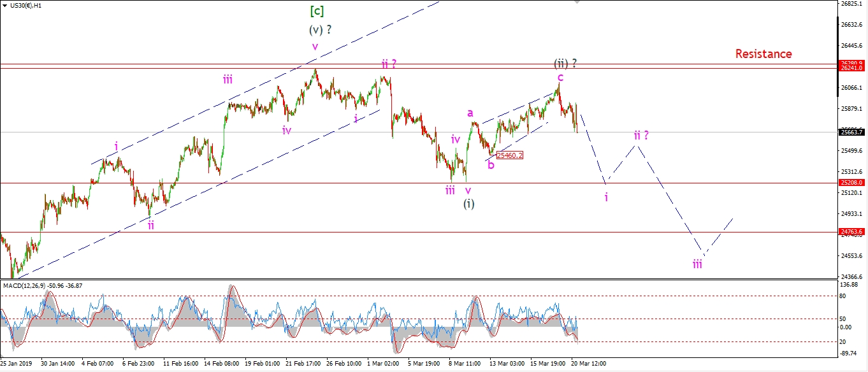This screenshot has height=372, width=868.
Task: Select the pink wave label b
Action: 490,165
